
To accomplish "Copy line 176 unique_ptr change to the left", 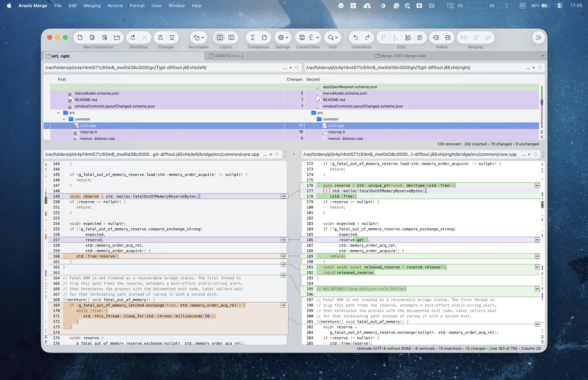I will [x=537, y=185].
